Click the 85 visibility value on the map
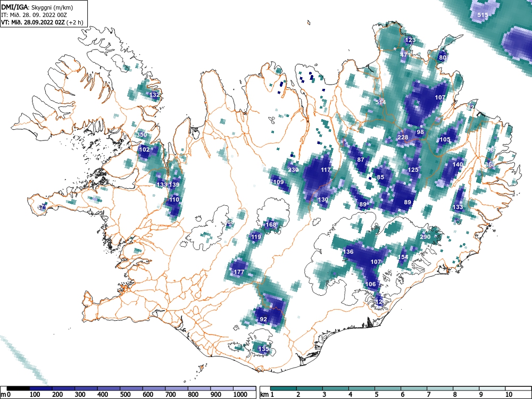This screenshot has height=399, width=532. coord(380,177)
